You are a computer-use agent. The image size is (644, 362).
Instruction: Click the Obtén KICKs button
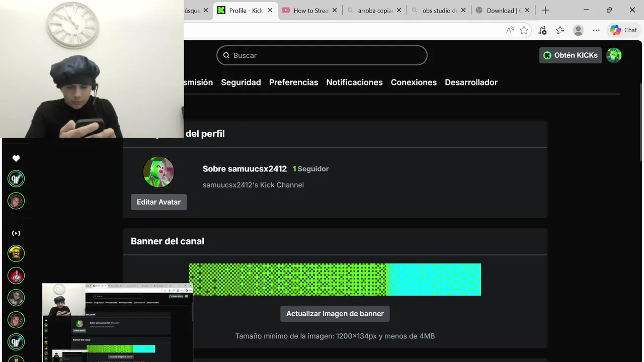point(571,55)
